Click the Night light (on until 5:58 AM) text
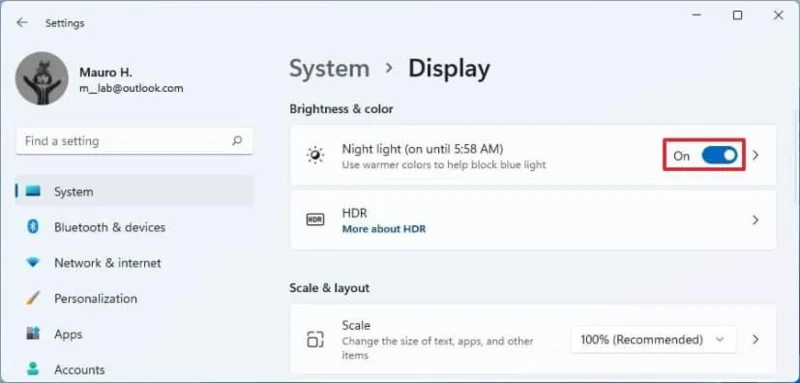 (x=422, y=149)
